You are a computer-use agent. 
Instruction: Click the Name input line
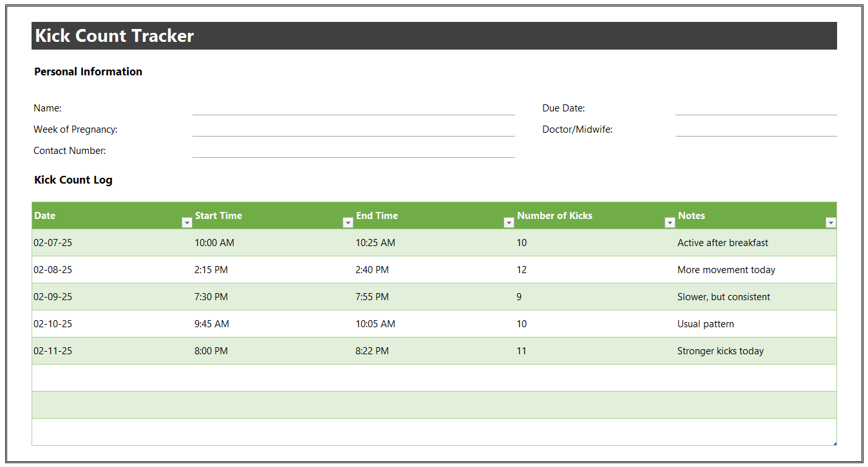coord(354,108)
